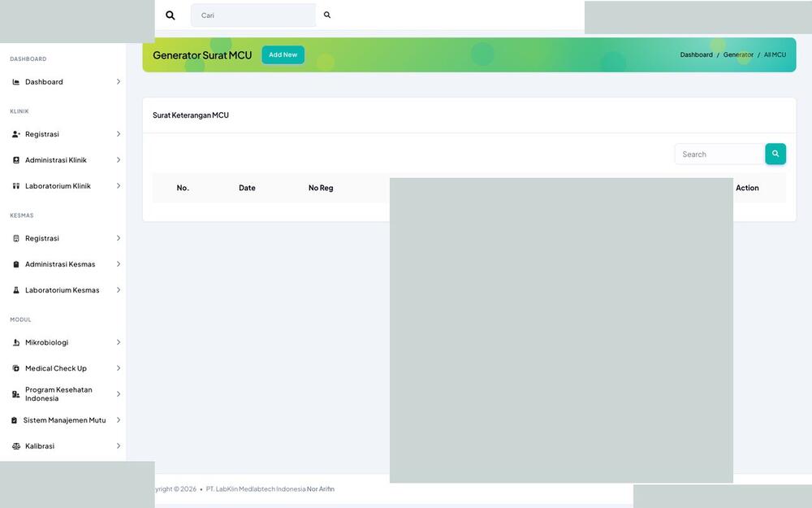Click the Generator Surat MCU heading

click(202, 55)
